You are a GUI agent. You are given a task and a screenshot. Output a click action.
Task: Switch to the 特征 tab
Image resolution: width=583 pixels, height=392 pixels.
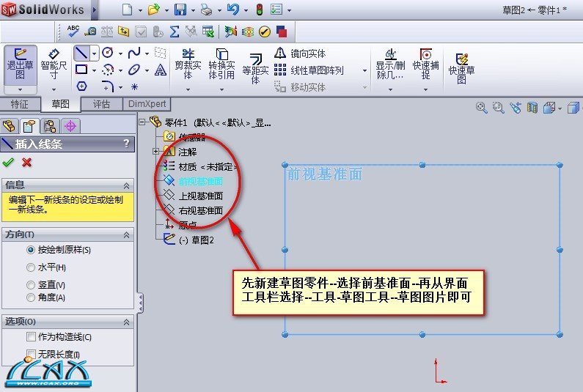point(19,104)
